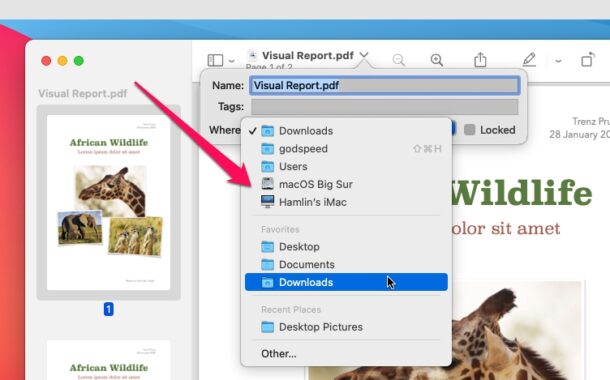Choose checked Downloads at top of list

pyautogui.click(x=346, y=131)
